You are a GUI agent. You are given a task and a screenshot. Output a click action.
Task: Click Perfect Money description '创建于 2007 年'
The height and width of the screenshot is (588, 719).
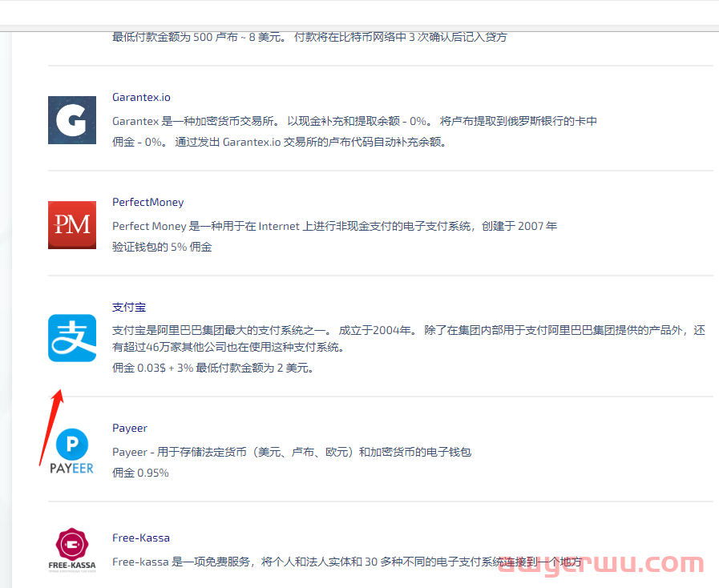tap(519, 226)
